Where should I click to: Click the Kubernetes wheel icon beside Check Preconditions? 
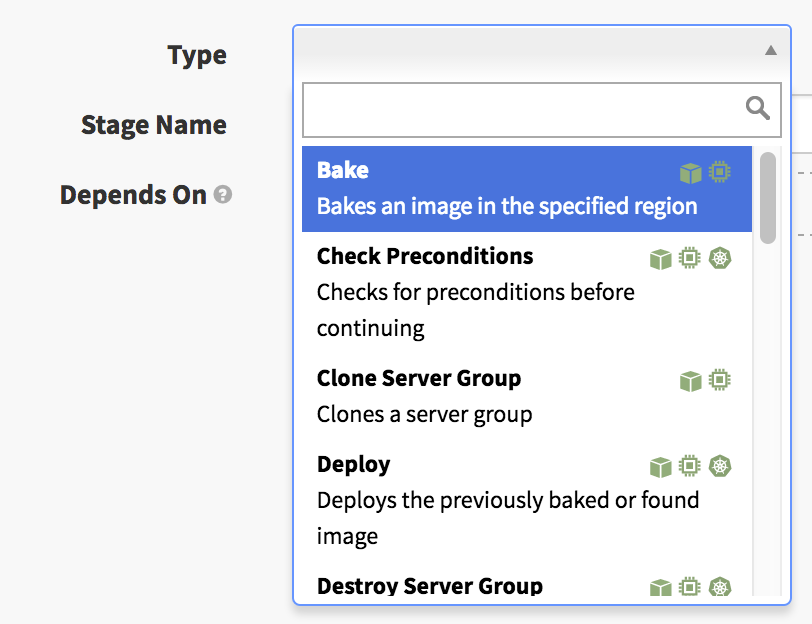click(x=720, y=259)
